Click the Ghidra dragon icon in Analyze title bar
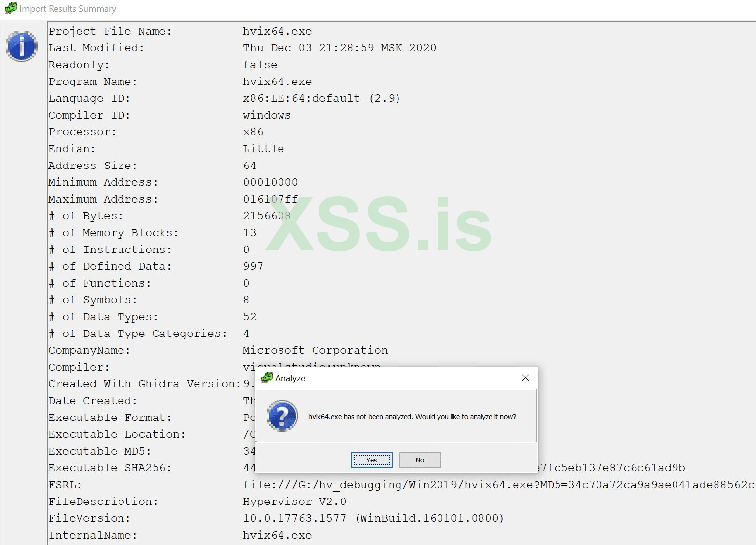This screenshot has width=756, height=545. point(267,378)
